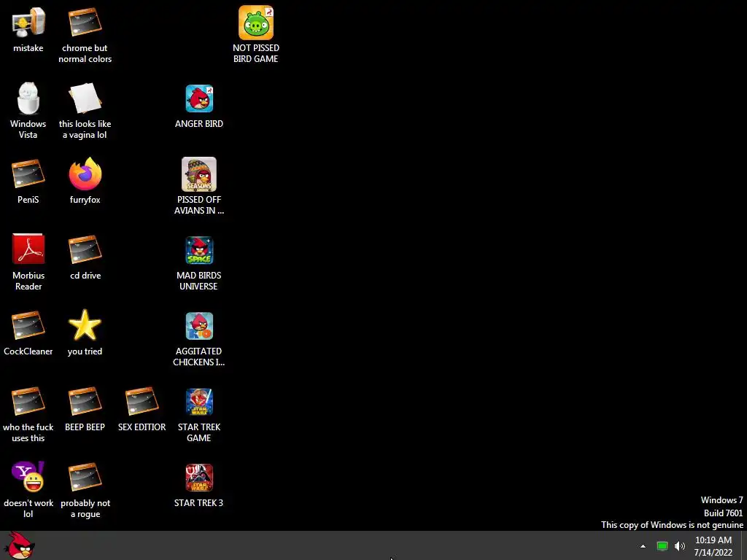Click the Show desktop strip on the taskbar
This screenshot has height=560, width=747.
coord(743,545)
